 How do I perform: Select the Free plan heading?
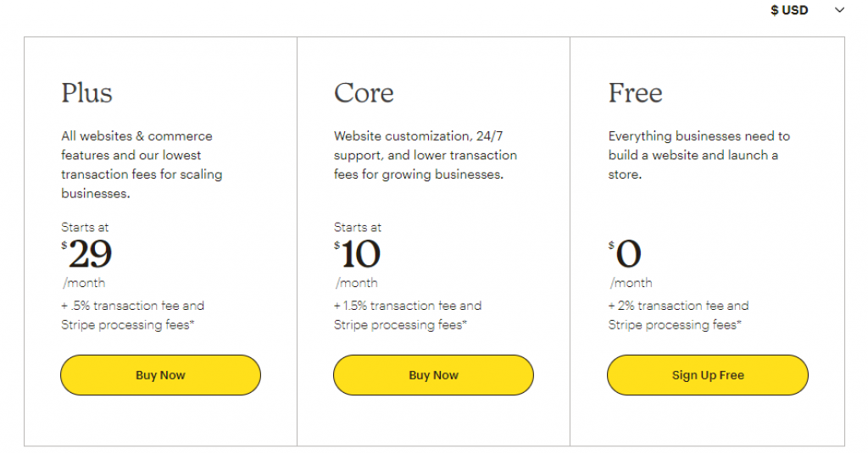[635, 92]
